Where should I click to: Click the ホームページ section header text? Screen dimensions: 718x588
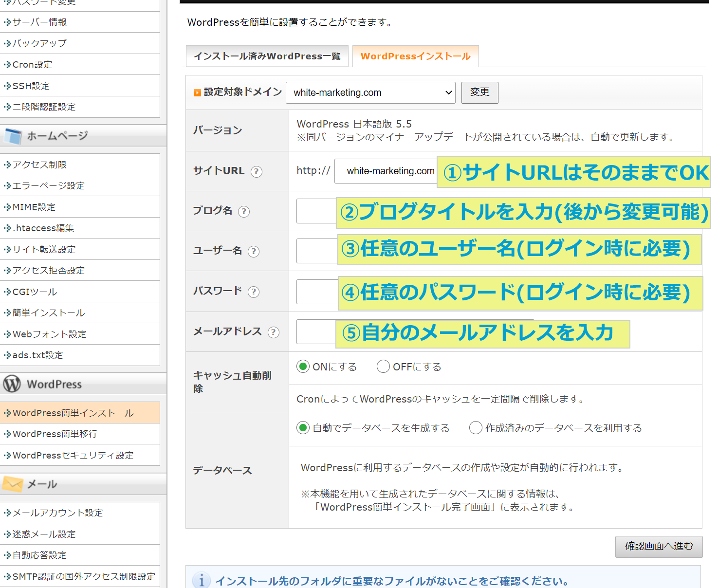tap(57, 136)
